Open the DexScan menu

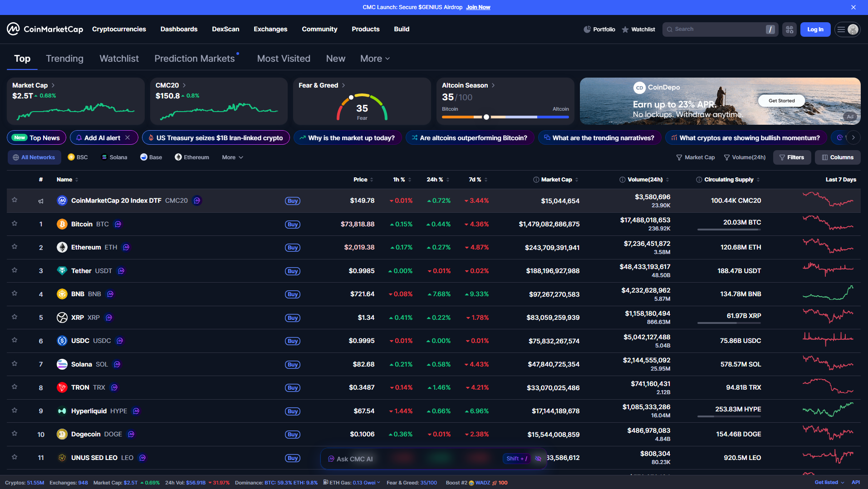pos(226,29)
